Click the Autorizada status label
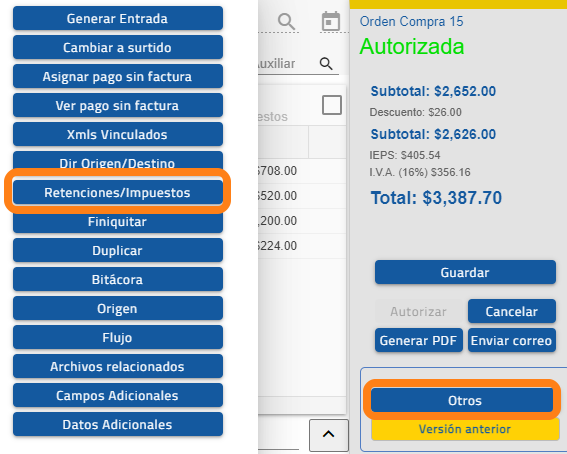The width and height of the screenshot is (567, 454). 412,46
